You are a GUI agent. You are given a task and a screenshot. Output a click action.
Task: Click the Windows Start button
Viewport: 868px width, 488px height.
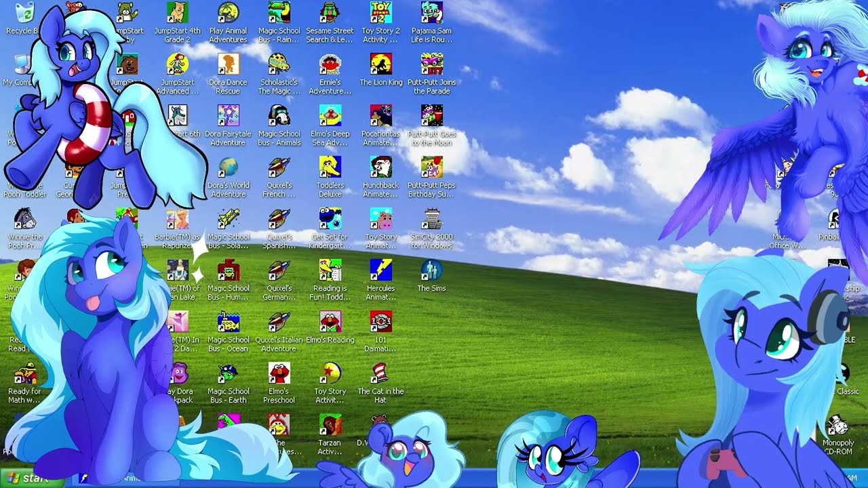coord(31,479)
